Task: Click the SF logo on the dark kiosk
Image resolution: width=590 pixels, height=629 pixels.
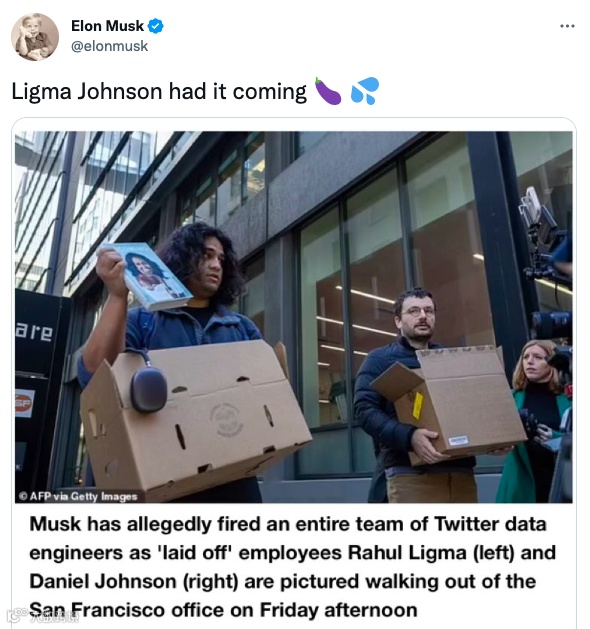Action: (24, 403)
